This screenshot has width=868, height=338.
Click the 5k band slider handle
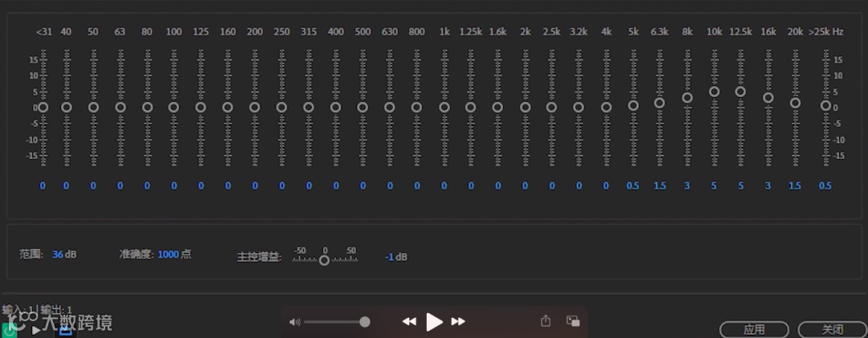tap(633, 106)
